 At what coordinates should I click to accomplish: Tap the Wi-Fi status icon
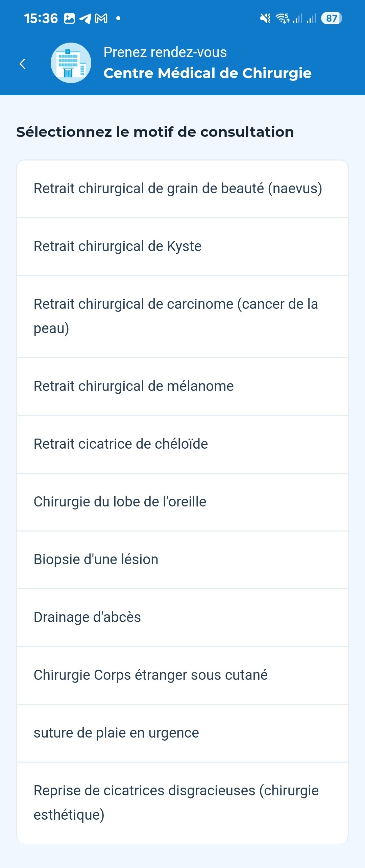pyautogui.click(x=283, y=18)
